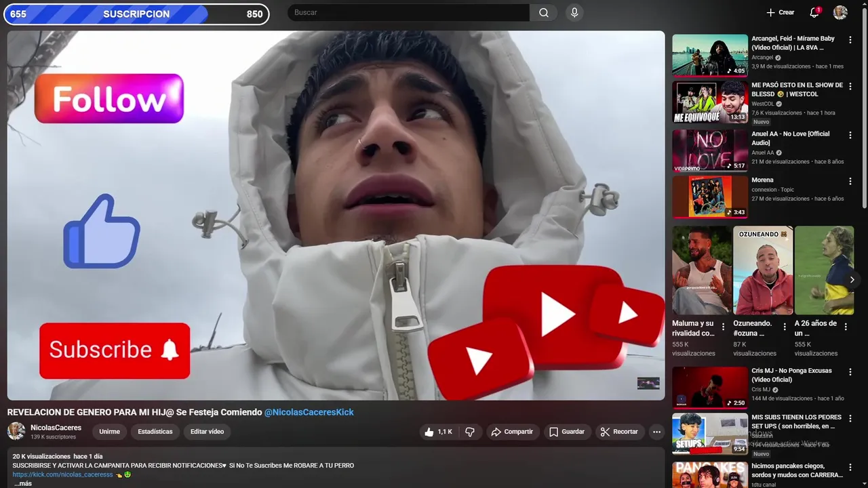Focus the Buscar search field
The width and height of the screenshot is (868, 488).
(408, 13)
